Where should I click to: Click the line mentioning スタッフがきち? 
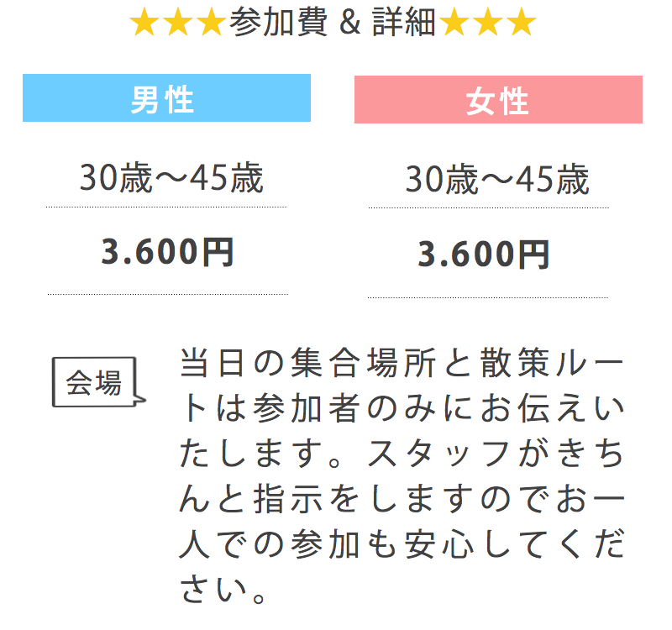pos(402,454)
